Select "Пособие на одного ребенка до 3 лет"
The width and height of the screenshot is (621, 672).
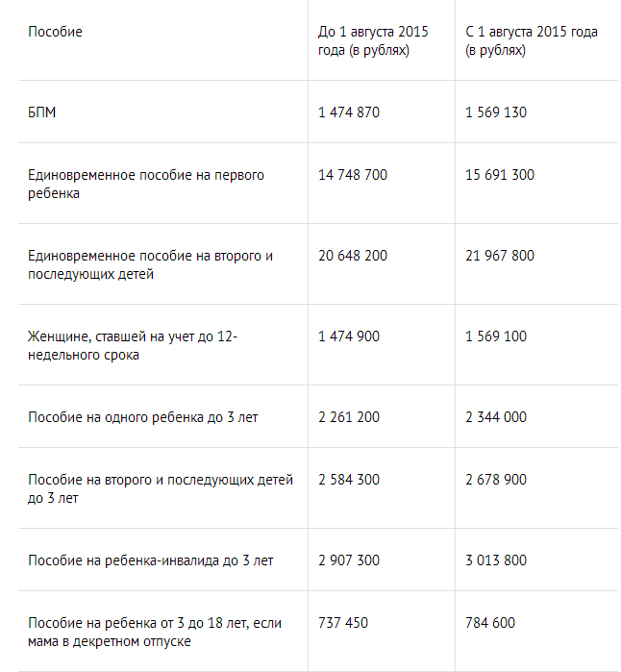tap(143, 417)
